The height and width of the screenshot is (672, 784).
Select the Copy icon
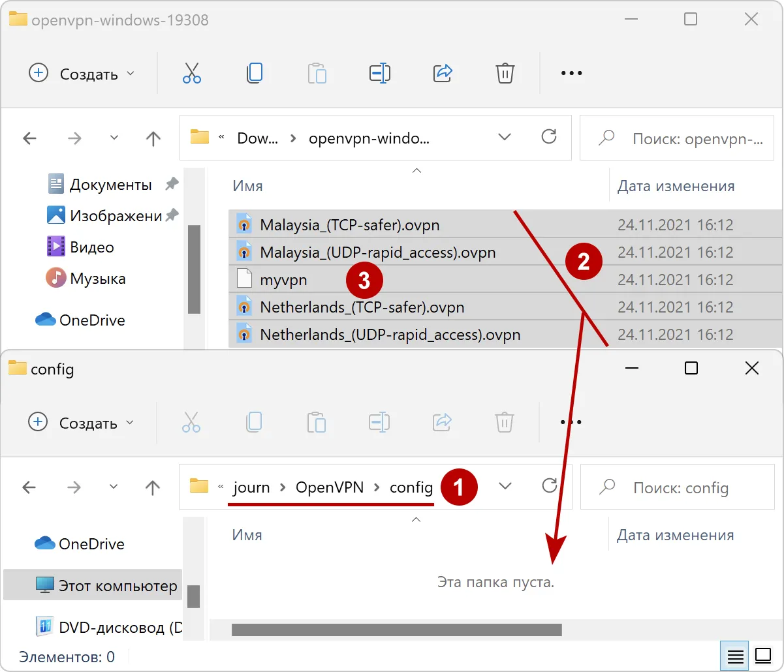[255, 73]
